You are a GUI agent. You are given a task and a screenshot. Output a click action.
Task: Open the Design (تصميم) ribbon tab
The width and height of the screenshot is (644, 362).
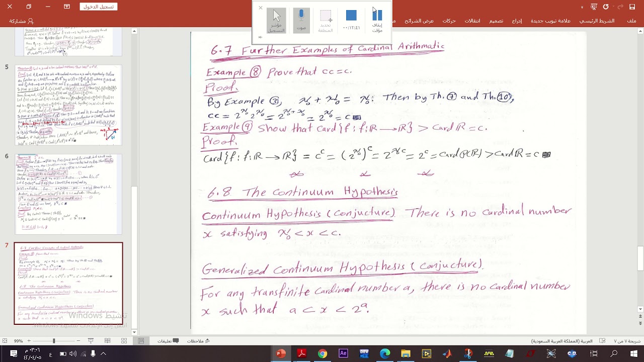pyautogui.click(x=496, y=21)
